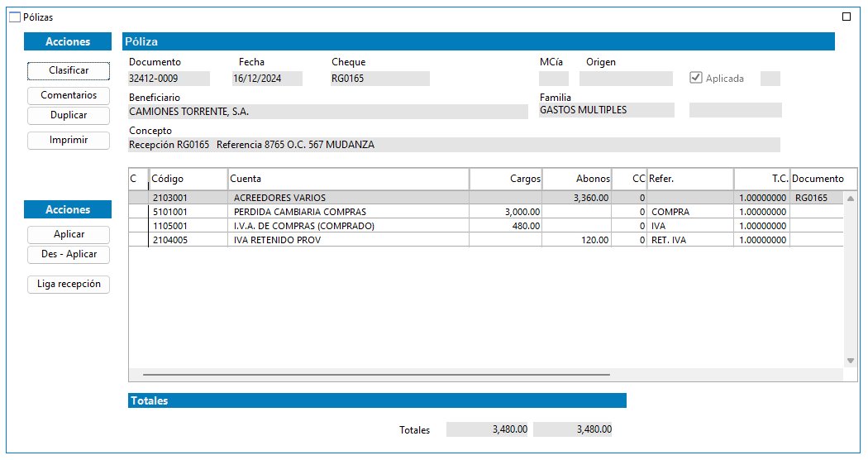Screen dimensions: 868x460
Task: Click the RG0165 document cell in grid
Action: 817,198
